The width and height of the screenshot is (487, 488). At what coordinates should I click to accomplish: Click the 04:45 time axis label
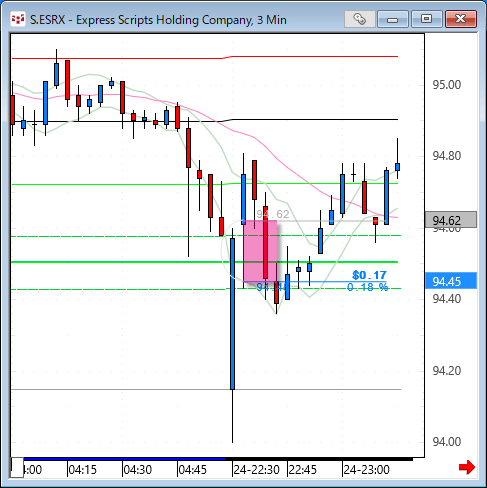[x=193, y=470]
